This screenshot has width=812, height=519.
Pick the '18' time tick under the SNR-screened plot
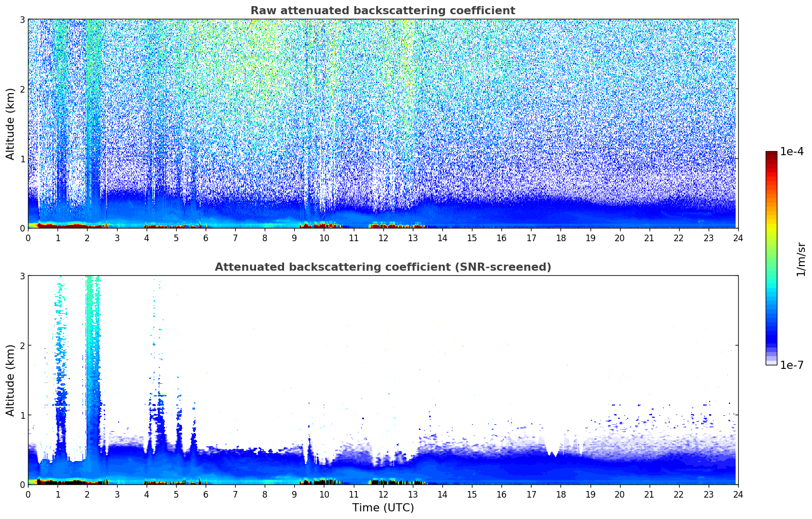(x=561, y=494)
